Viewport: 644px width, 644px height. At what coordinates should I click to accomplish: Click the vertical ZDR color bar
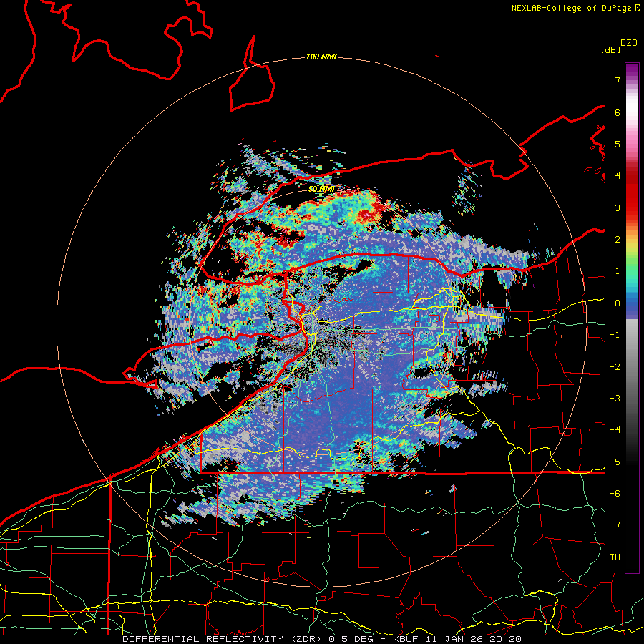click(x=632, y=318)
